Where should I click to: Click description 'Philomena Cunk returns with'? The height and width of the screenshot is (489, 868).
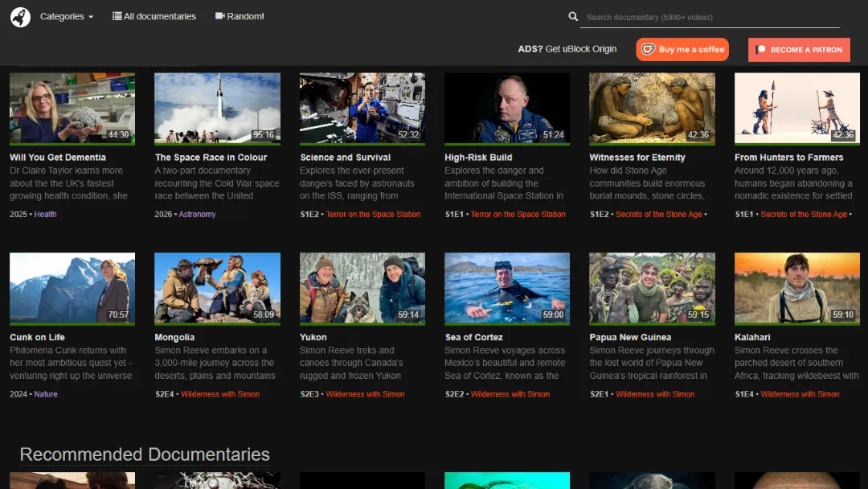[68, 351]
